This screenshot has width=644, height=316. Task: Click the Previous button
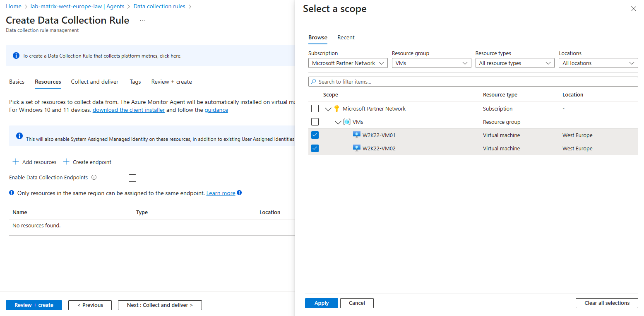coord(90,305)
